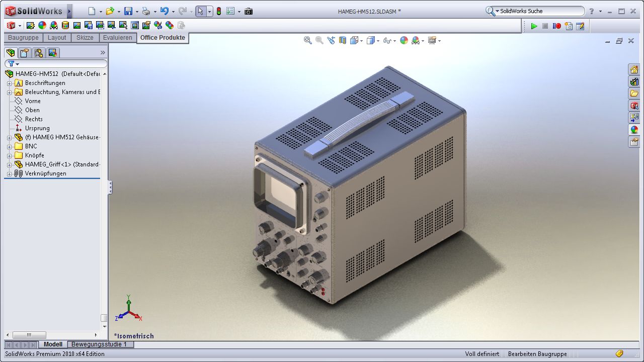Expand the Verknüpfungen node
The image size is (644, 362).
pyautogui.click(x=9, y=173)
